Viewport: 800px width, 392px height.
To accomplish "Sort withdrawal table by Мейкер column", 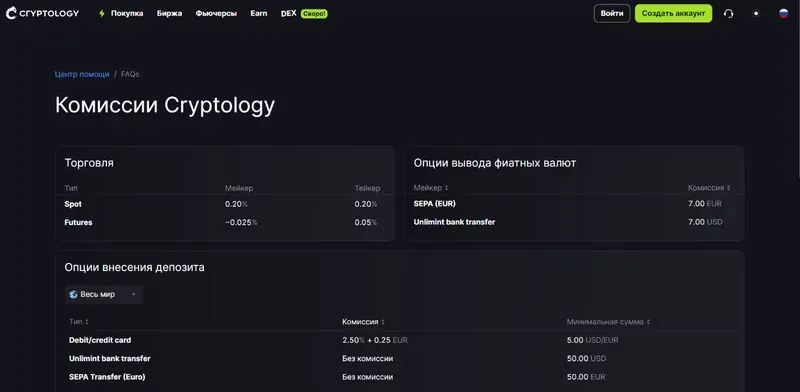I will coord(431,188).
